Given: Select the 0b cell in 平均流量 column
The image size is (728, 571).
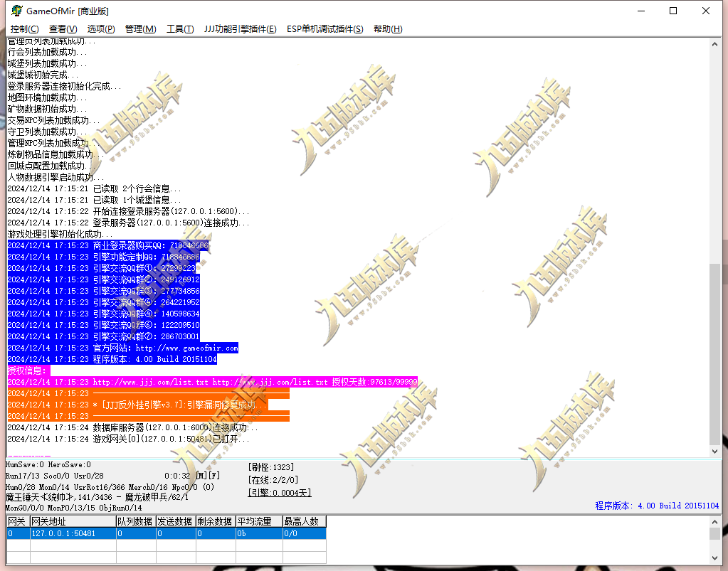Looking at the screenshot, I should pyautogui.click(x=259, y=533).
